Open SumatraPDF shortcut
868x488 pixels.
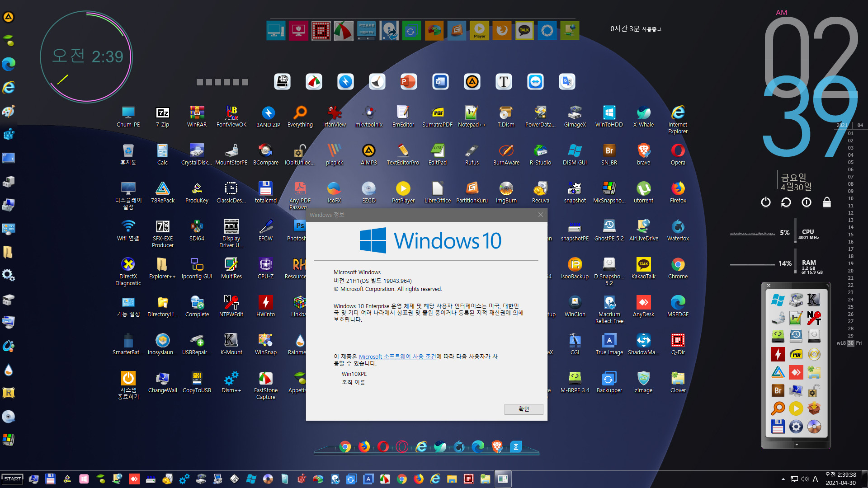click(x=437, y=116)
